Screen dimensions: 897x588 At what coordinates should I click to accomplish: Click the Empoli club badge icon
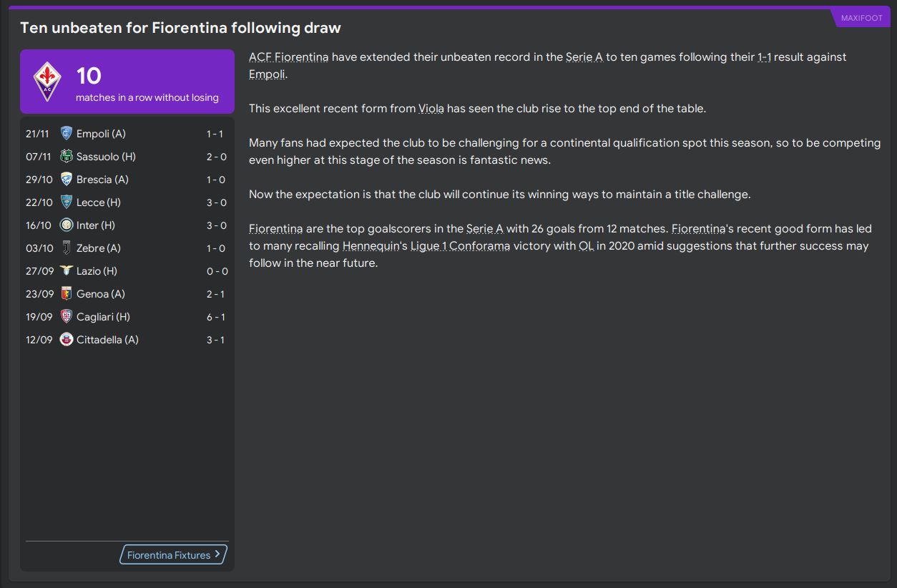[67, 134]
